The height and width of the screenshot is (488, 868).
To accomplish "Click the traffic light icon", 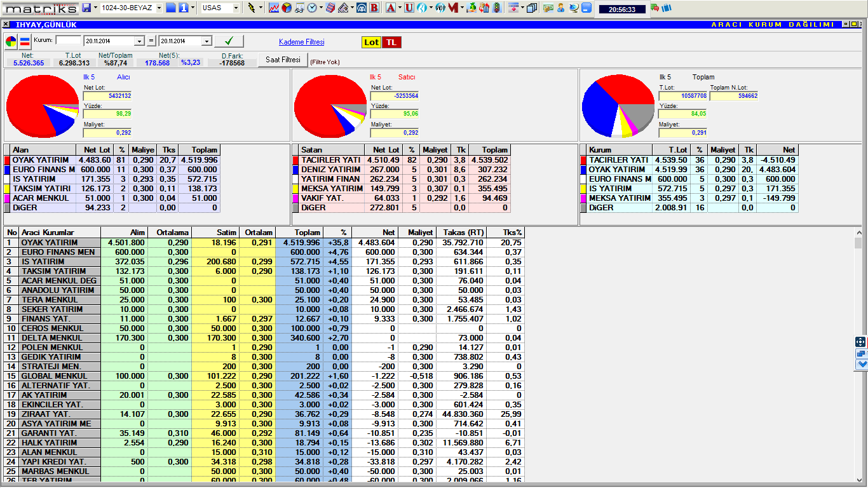I will tap(496, 8).
